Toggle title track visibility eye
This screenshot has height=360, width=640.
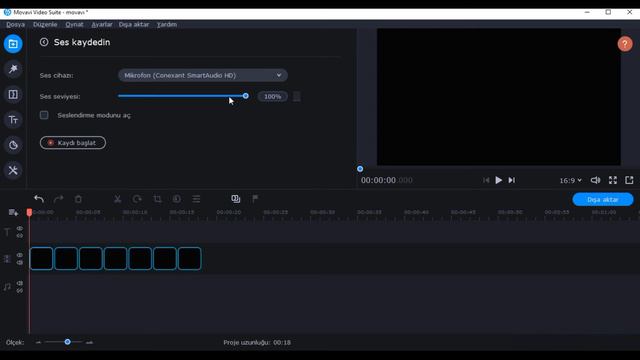pyautogui.click(x=20, y=229)
